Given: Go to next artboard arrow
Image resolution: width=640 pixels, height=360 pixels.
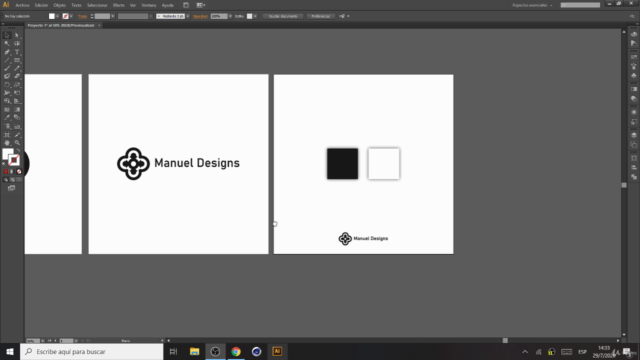Looking at the screenshot, I should (82, 341).
